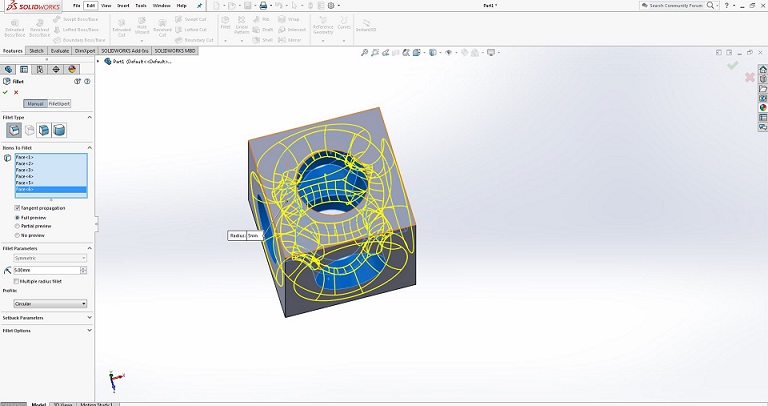Image resolution: width=768 pixels, height=406 pixels.
Task: Pin the menu bar with the pushpin
Action: [x=199, y=6]
